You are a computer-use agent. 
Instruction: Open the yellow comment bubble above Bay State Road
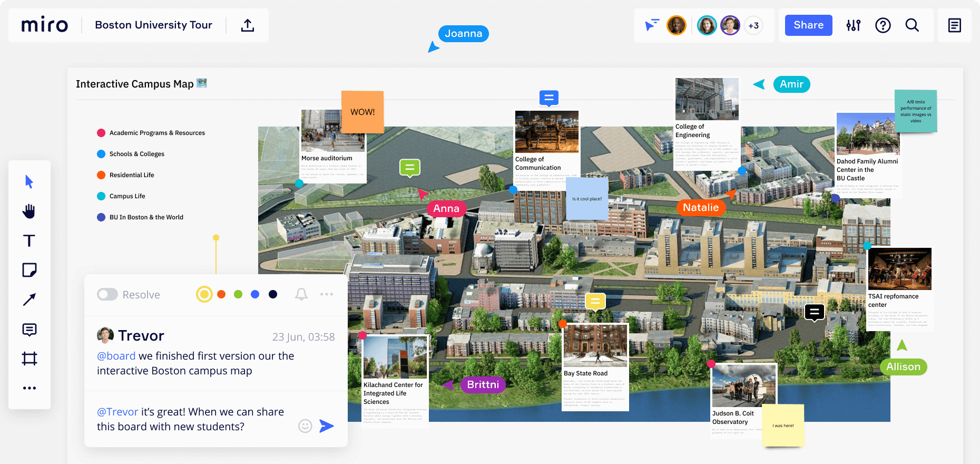(595, 302)
